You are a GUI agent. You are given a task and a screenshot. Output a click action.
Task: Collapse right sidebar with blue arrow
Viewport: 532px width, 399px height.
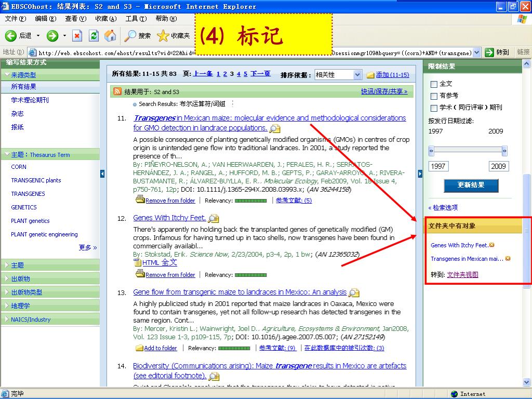(420, 174)
